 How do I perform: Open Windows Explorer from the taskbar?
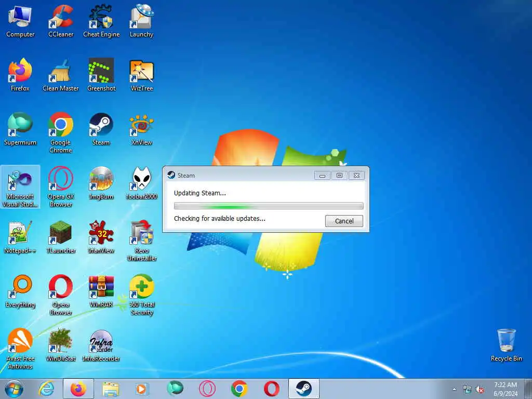tap(111, 389)
